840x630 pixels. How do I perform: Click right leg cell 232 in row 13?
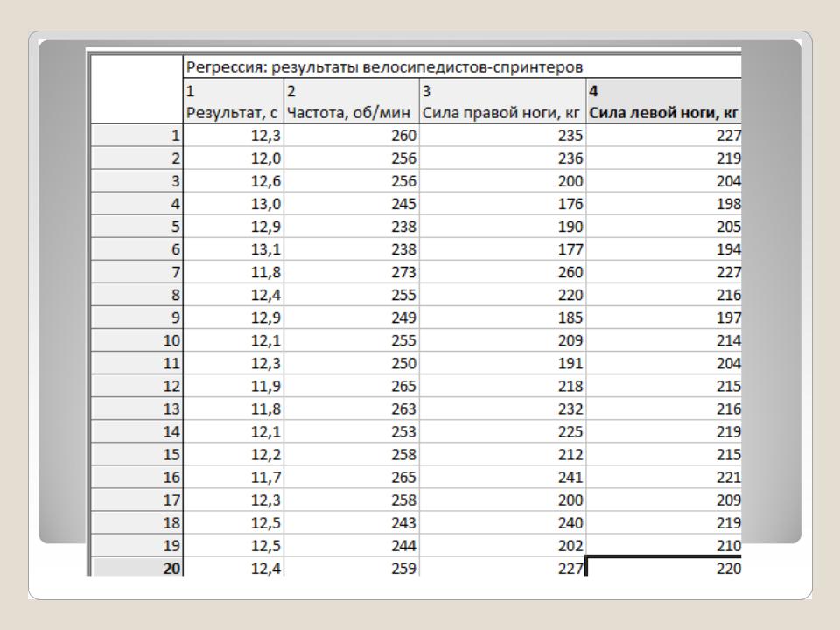503,409
